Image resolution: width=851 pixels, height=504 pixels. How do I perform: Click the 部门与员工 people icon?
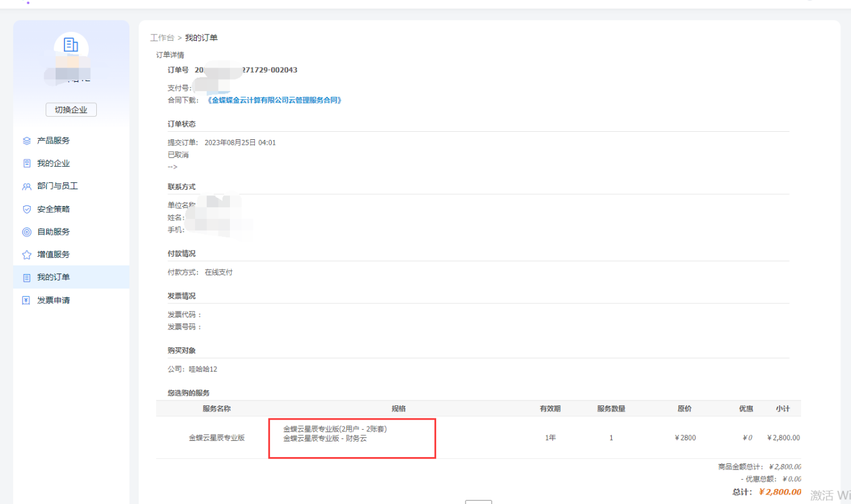click(27, 187)
